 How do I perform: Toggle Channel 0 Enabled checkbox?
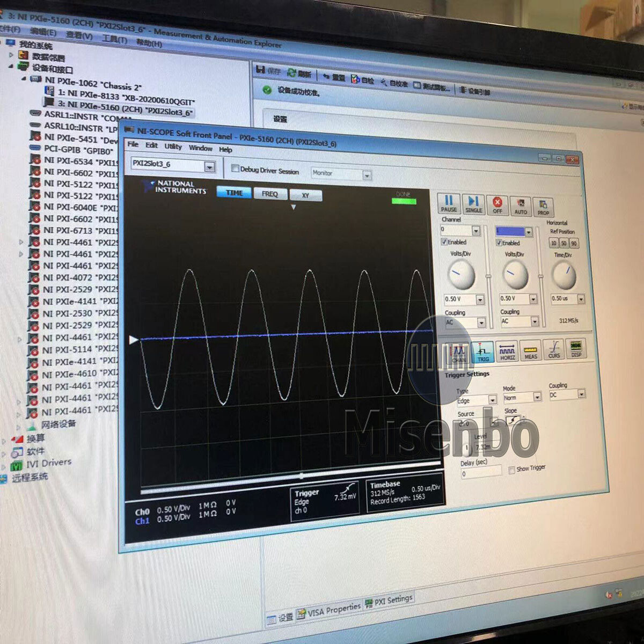tap(444, 241)
